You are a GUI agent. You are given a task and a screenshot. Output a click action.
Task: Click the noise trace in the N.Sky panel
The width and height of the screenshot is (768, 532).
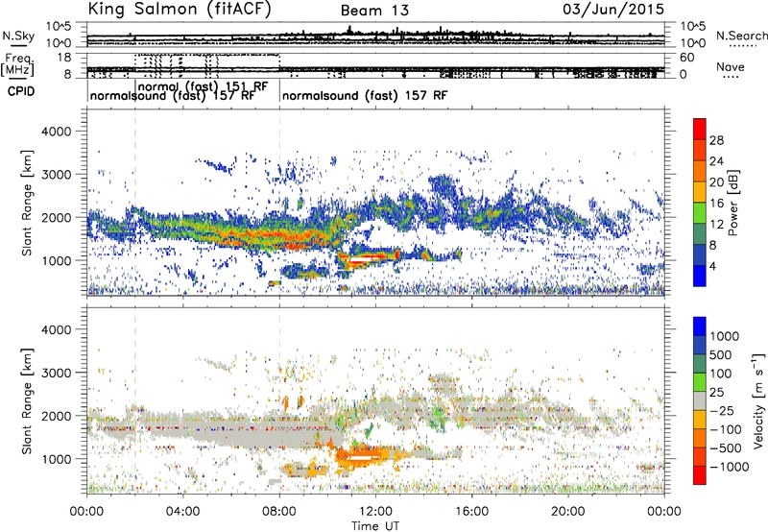(x=375, y=36)
